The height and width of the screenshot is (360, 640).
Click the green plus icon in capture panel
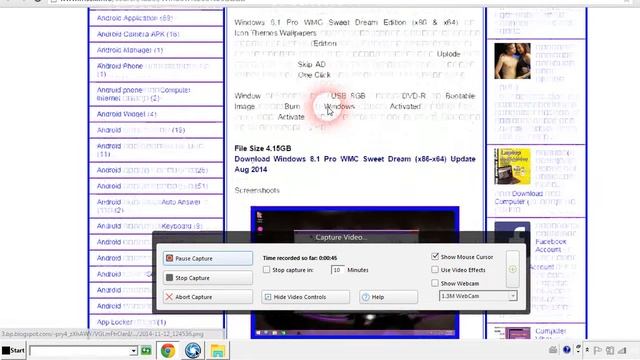[513, 269]
